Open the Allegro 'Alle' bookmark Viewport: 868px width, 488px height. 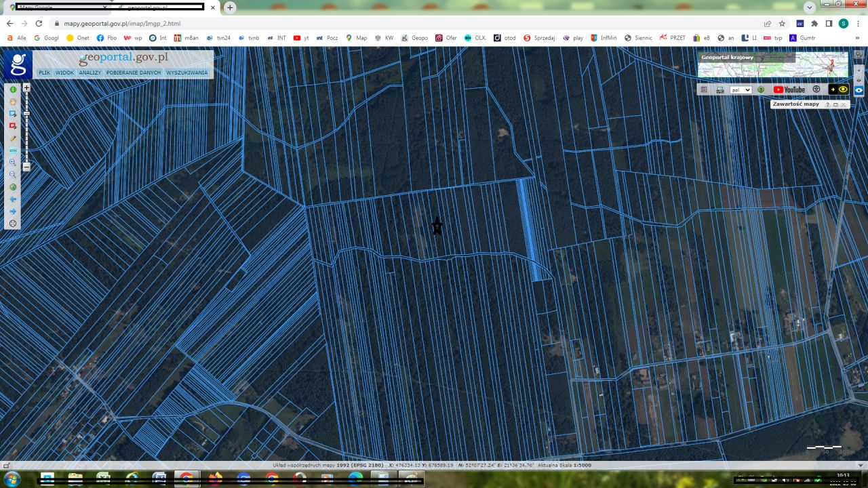(16, 38)
